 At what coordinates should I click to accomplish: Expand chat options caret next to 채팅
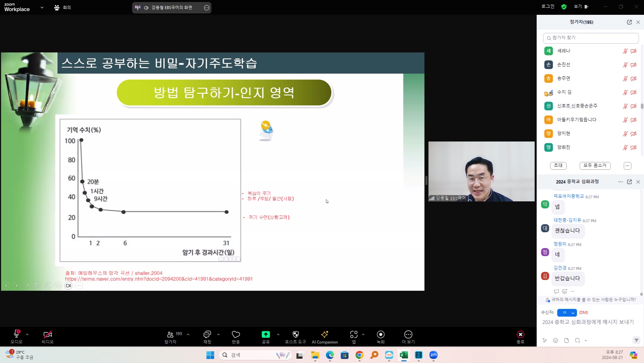pyautogui.click(x=218, y=334)
